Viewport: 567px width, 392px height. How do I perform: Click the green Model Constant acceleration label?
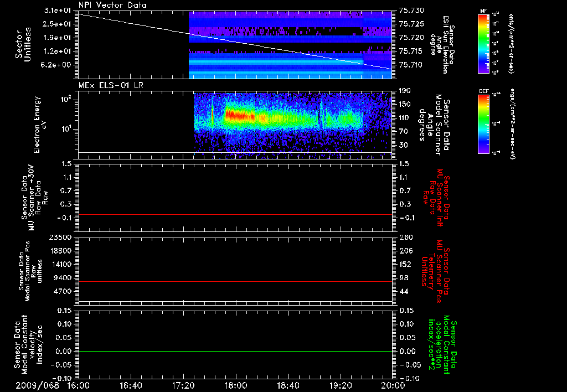[442, 344]
